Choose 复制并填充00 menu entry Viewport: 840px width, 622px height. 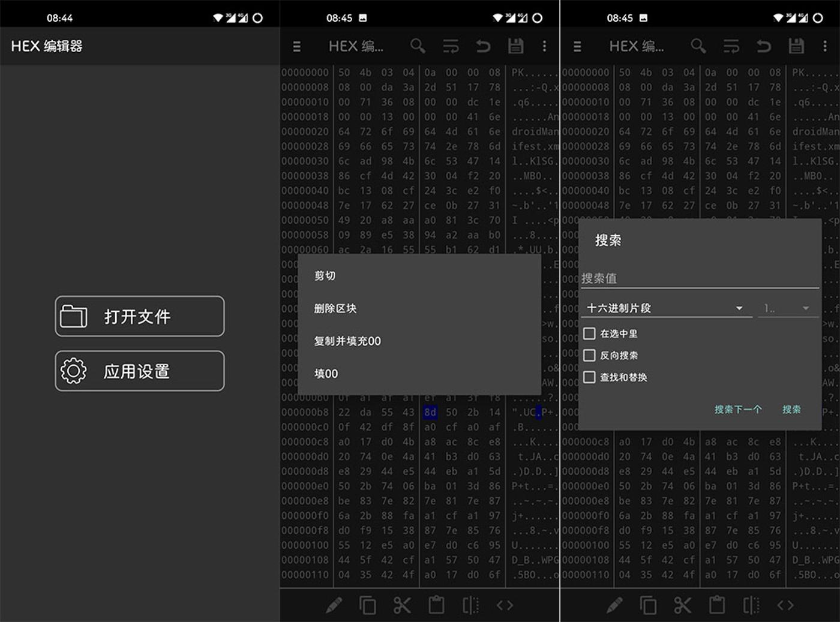(x=347, y=341)
